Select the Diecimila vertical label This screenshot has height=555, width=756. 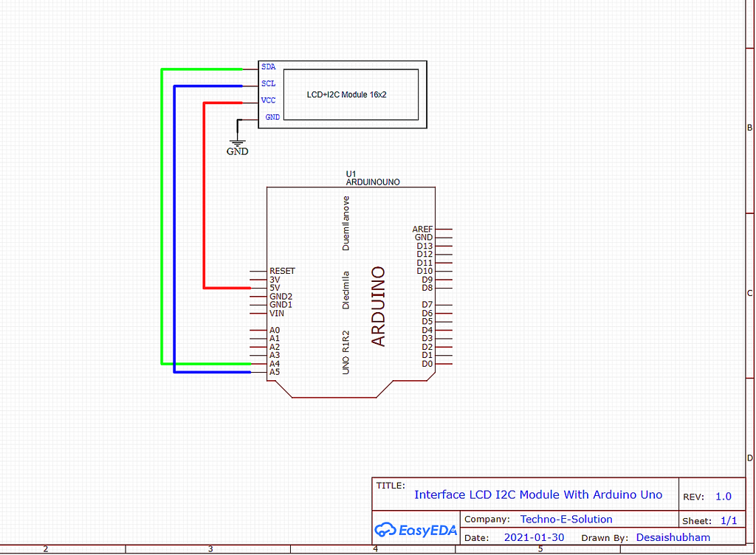click(x=346, y=290)
